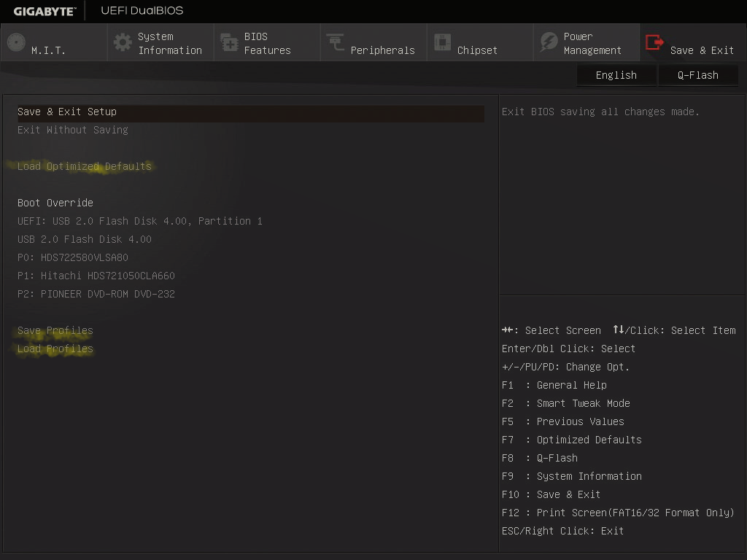Go to the Peripherals tab
The image size is (747, 560).
click(373, 42)
